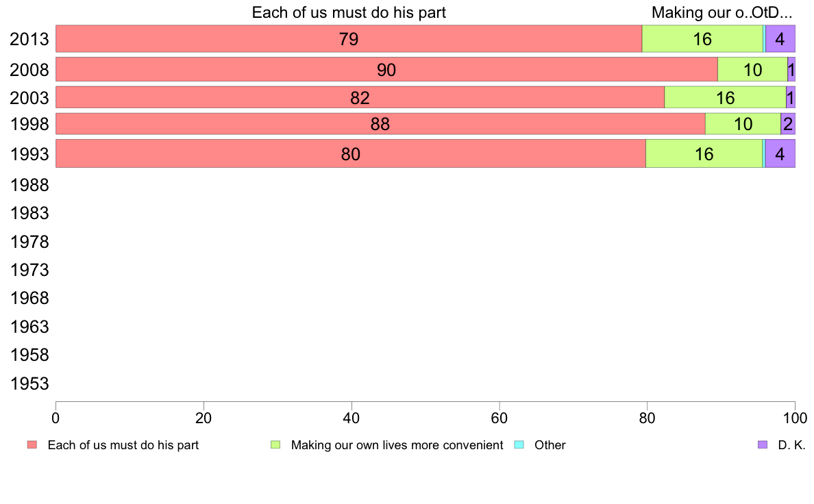This screenshot has width=814, height=504.
Task: Select the 2008 red bar segment showing 90
Action: pos(386,69)
